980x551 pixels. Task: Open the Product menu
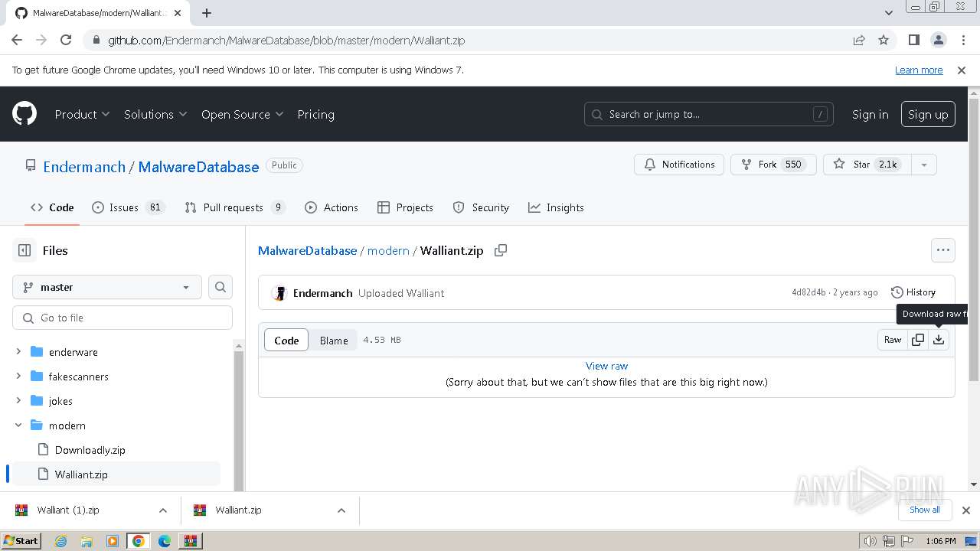(x=82, y=114)
